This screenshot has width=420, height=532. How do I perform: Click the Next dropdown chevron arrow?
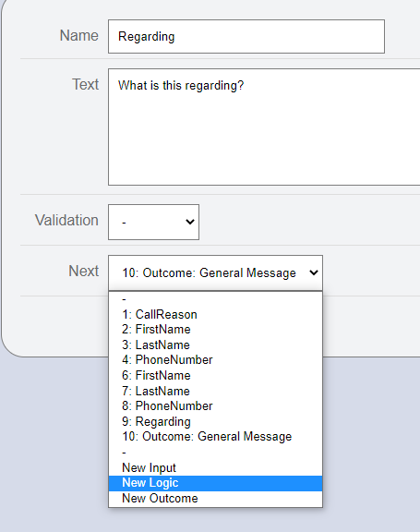pos(314,272)
